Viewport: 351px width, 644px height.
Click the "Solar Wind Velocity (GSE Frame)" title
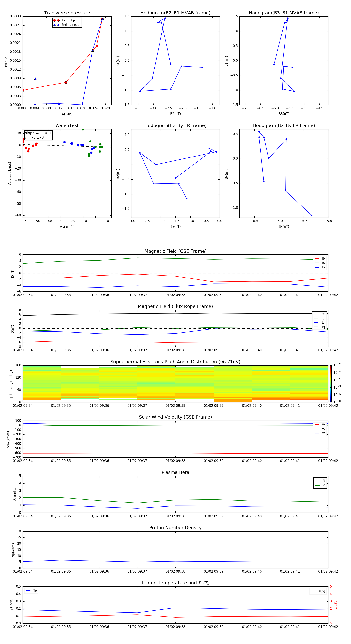175,417
